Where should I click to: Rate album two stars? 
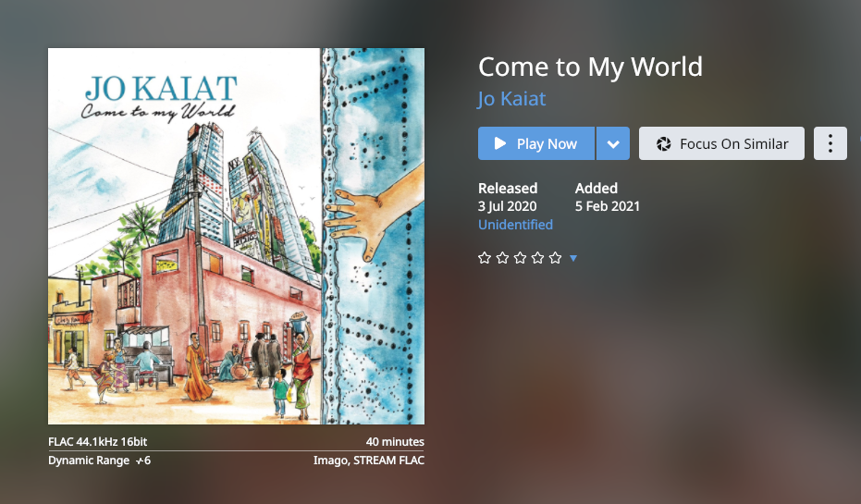click(x=502, y=257)
